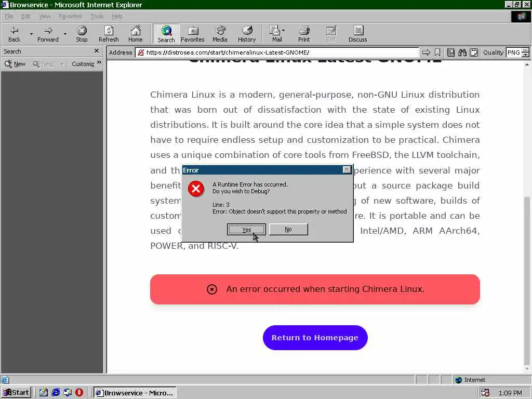
Task: Click the third quick launch sync icon
Action: coord(68,393)
